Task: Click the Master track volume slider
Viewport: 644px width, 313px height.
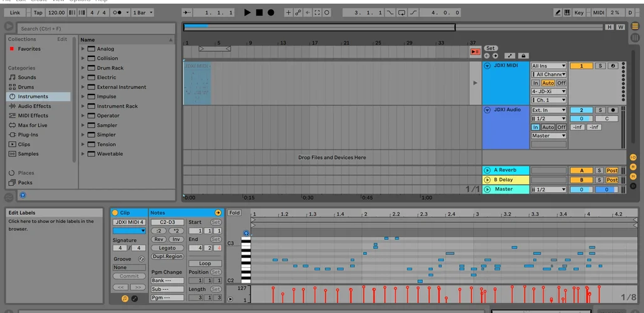Action: 581,190
